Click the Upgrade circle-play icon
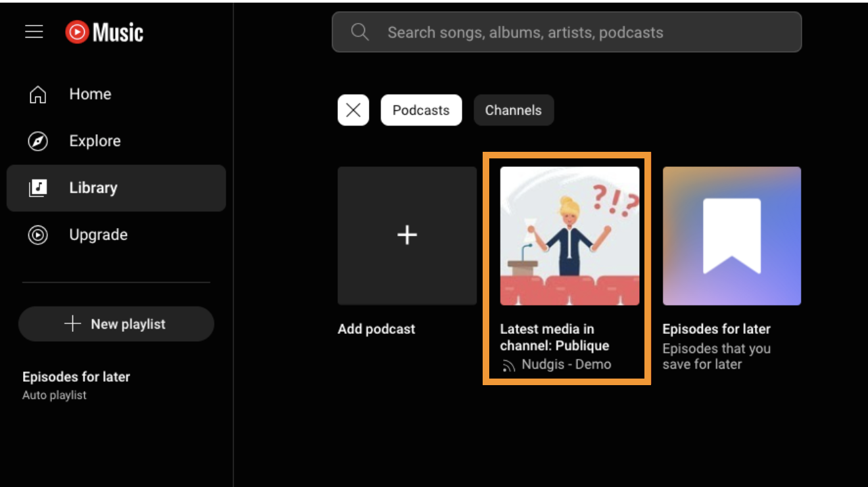868x487 pixels. (38, 235)
